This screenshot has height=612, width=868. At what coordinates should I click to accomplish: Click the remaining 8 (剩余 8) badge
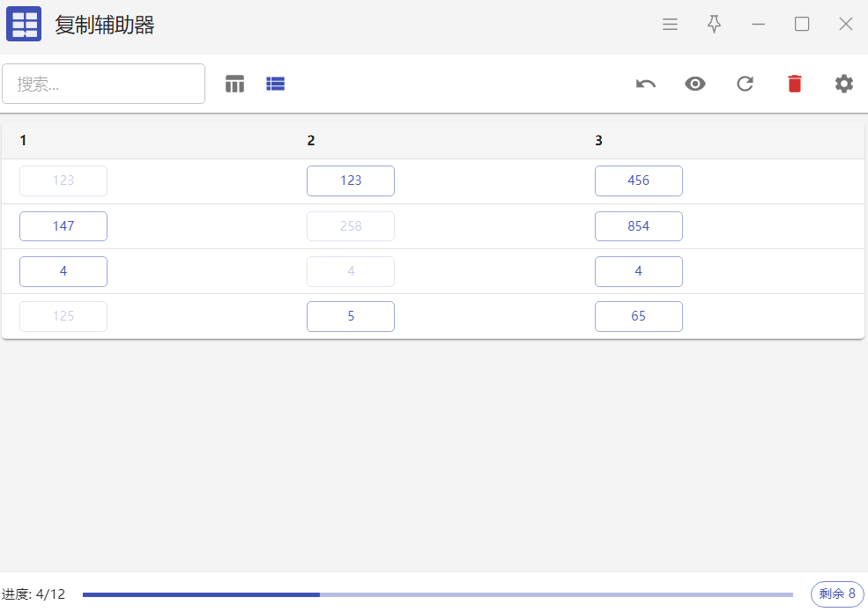837,594
